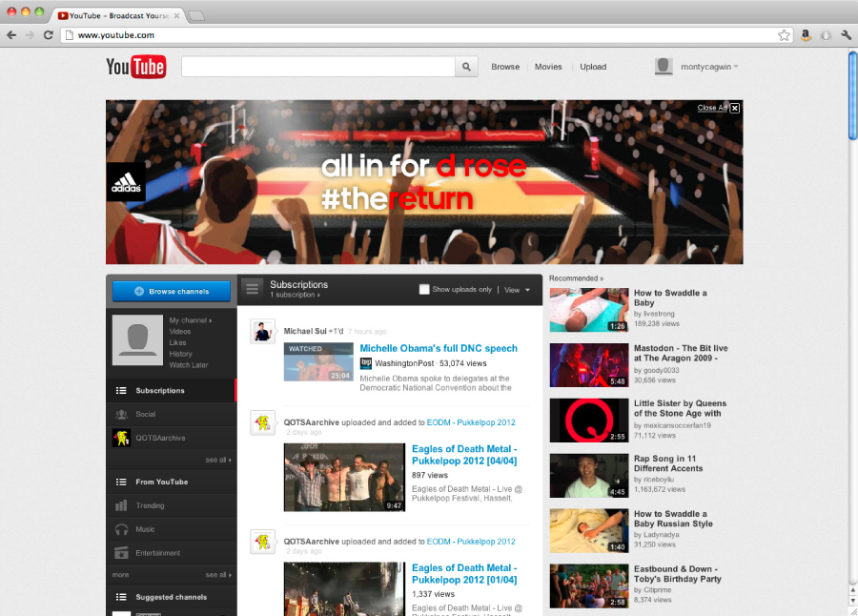Open the Amazon extension icon
Image resolution: width=858 pixels, height=616 pixels.
806,35
